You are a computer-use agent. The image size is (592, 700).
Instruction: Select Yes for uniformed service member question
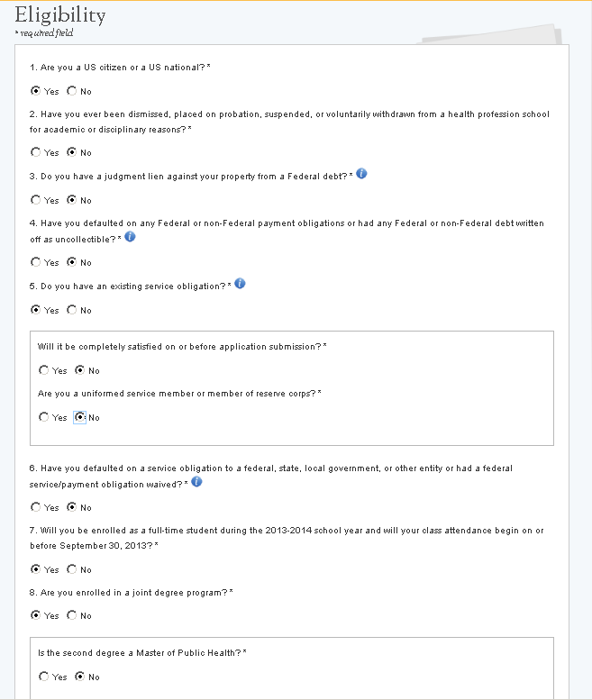pyautogui.click(x=44, y=417)
